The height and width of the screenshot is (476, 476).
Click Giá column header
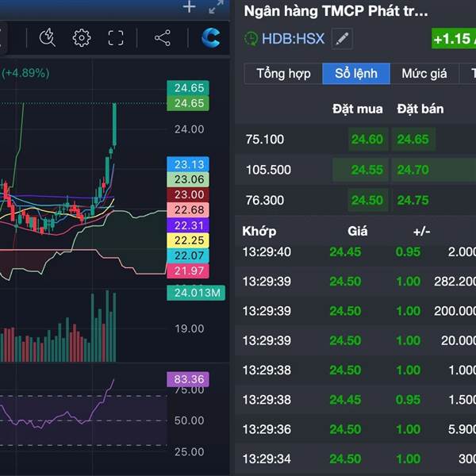(x=357, y=232)
